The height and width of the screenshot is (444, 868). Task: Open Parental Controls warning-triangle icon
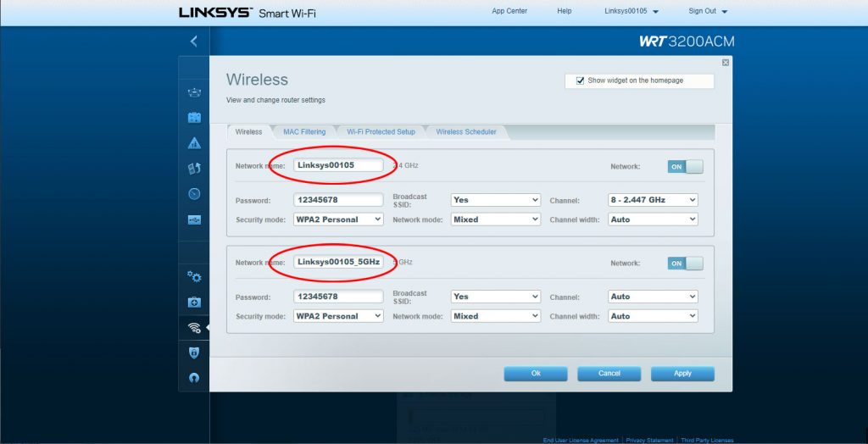click(x=194, y=143)
